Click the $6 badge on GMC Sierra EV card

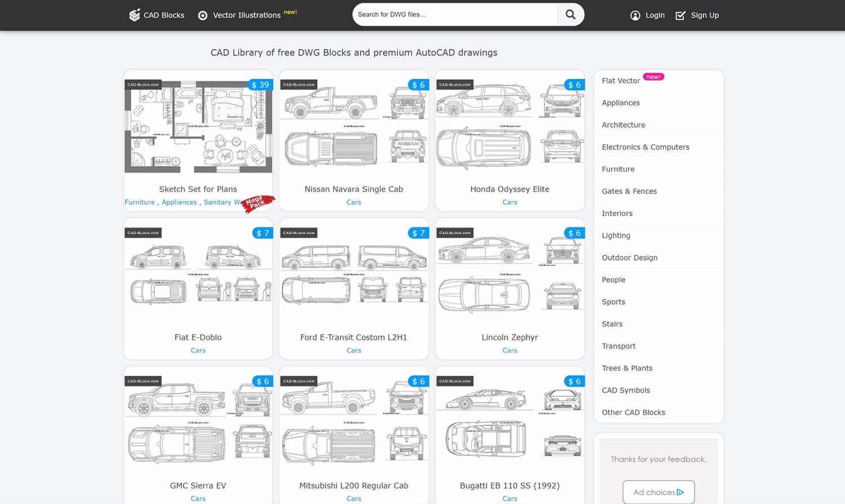(263, 381)
